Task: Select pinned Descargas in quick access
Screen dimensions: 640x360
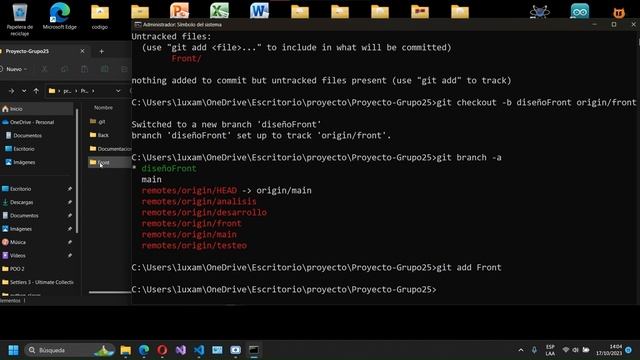Action: pyautogui.click(x=21, y=202)
